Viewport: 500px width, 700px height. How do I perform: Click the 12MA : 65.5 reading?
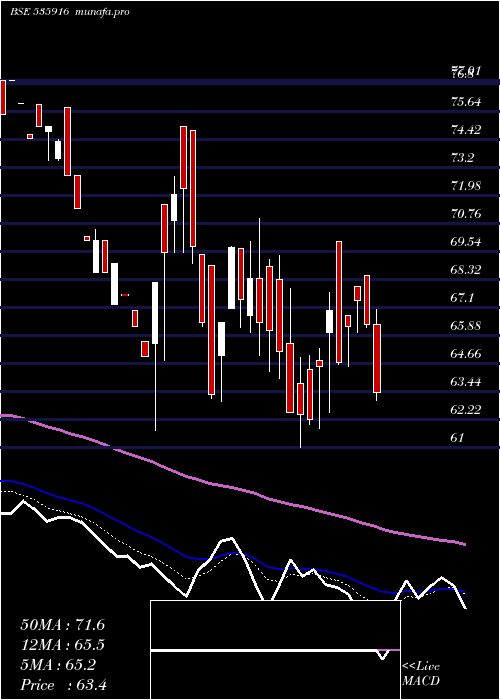pyautogui.click(x=62, y=645)
